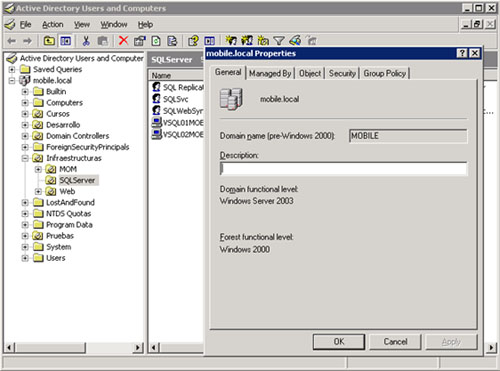Click the Forward arrow toolbar icon
The height and width of the screenshot is (371, 500).
click(27, 41)
